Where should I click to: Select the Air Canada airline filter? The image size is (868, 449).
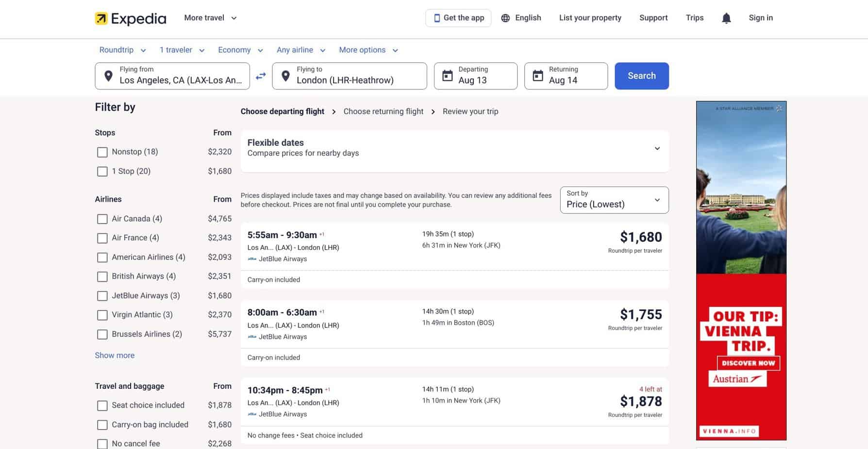[102, 219]
